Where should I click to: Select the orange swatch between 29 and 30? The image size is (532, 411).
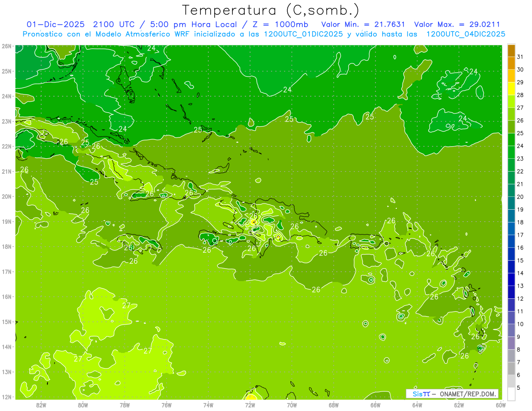(511, 76)
